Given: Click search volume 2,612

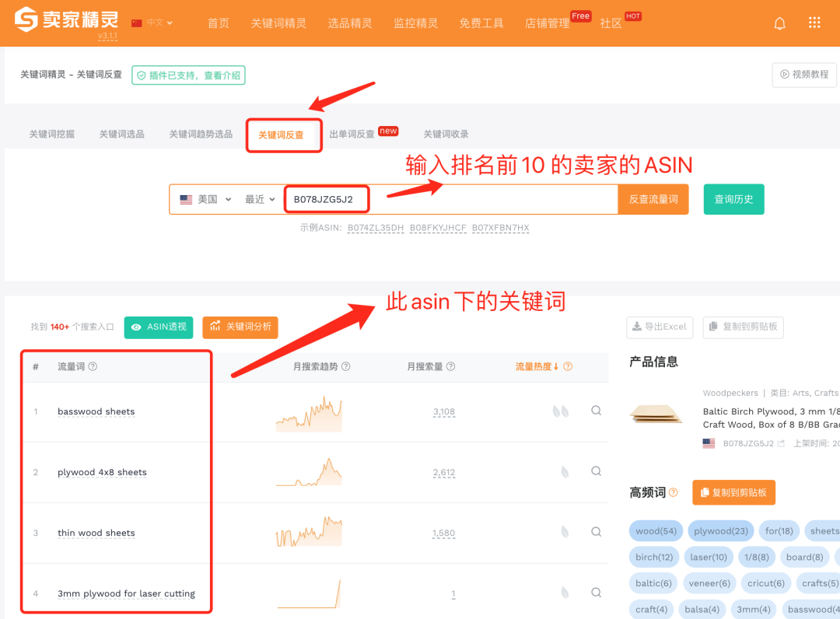Looking at the screenshot, I should pyautogui.click(x=444, y=472).
